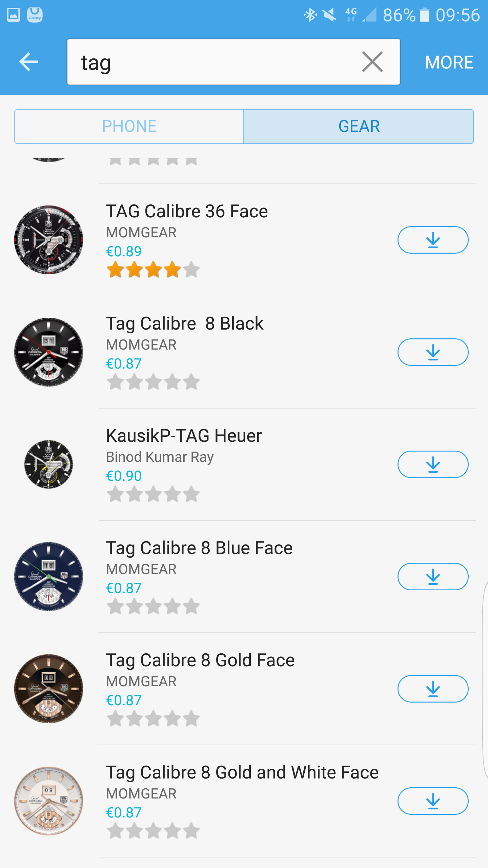This screenshot has width=488, height=868.
Task: Download KausikP-TAG Heuer watch face
Action: tap(433, 465)
